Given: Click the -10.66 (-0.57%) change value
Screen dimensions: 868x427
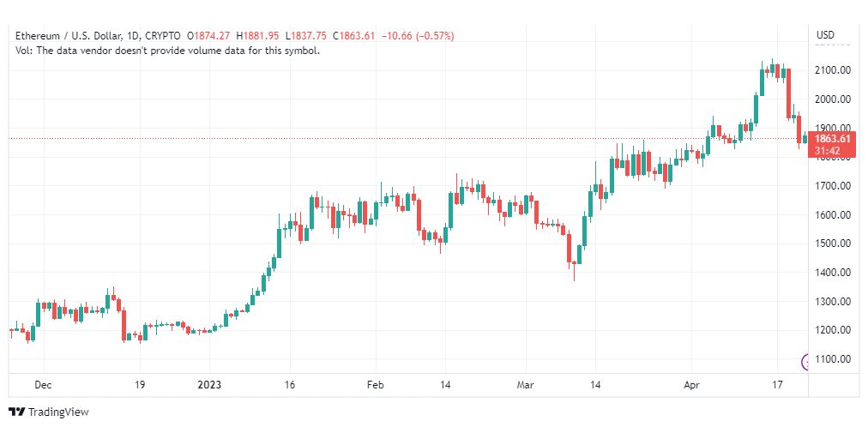Looking at the screenshot, I should (x=417, y=36).
